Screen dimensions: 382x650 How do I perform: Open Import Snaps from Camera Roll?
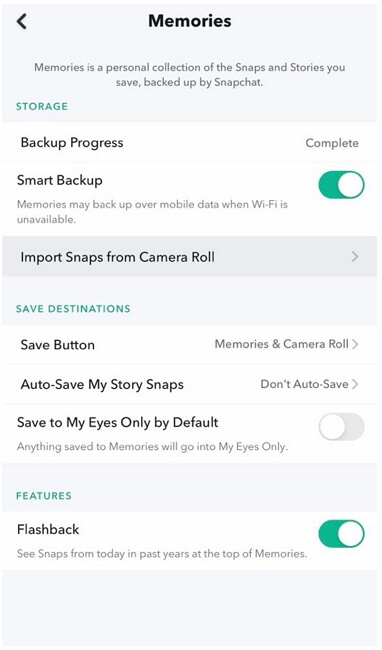(x=190, y=257)
